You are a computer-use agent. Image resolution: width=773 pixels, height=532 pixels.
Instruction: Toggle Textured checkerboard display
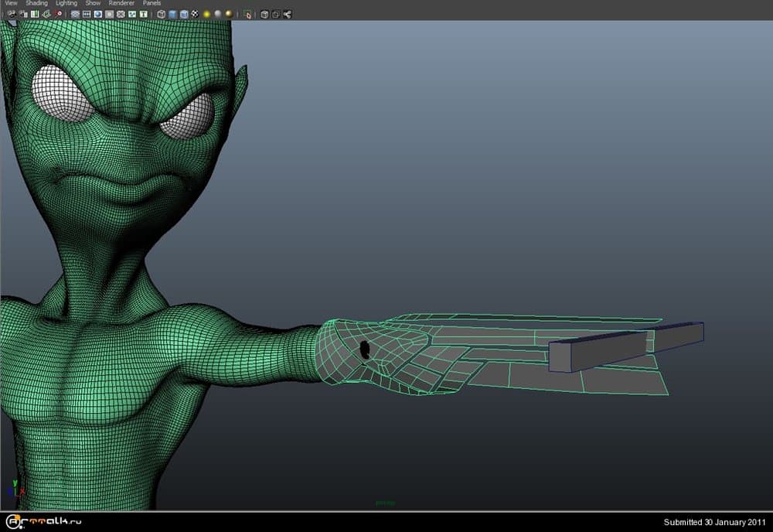click(x=195, y=14)
